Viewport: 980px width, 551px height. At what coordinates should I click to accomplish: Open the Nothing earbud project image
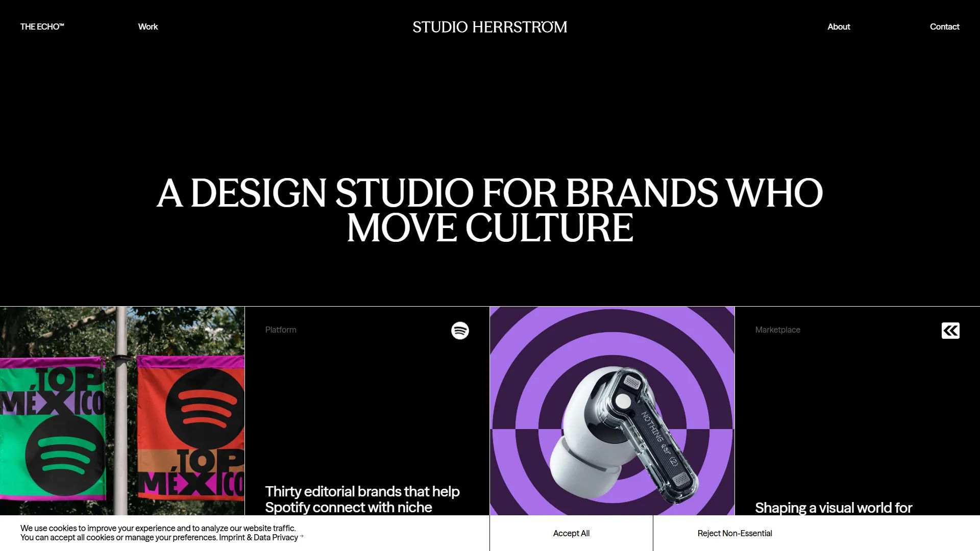coord(612,411)
